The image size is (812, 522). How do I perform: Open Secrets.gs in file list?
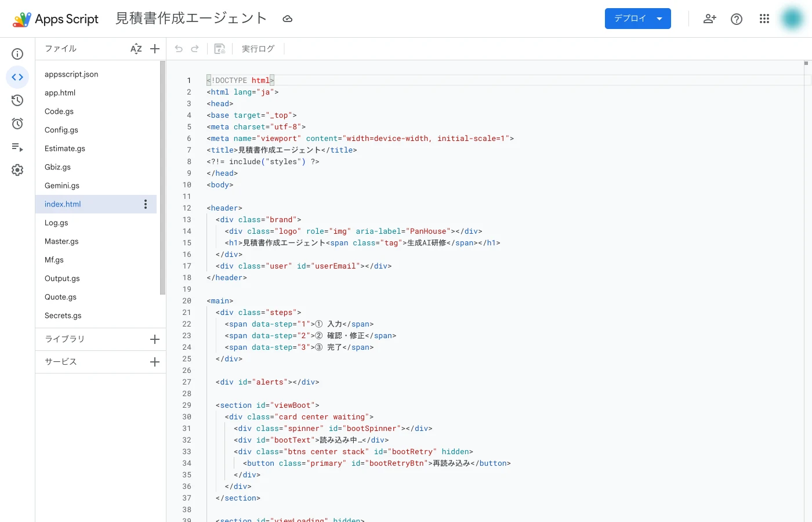[96, 316]
